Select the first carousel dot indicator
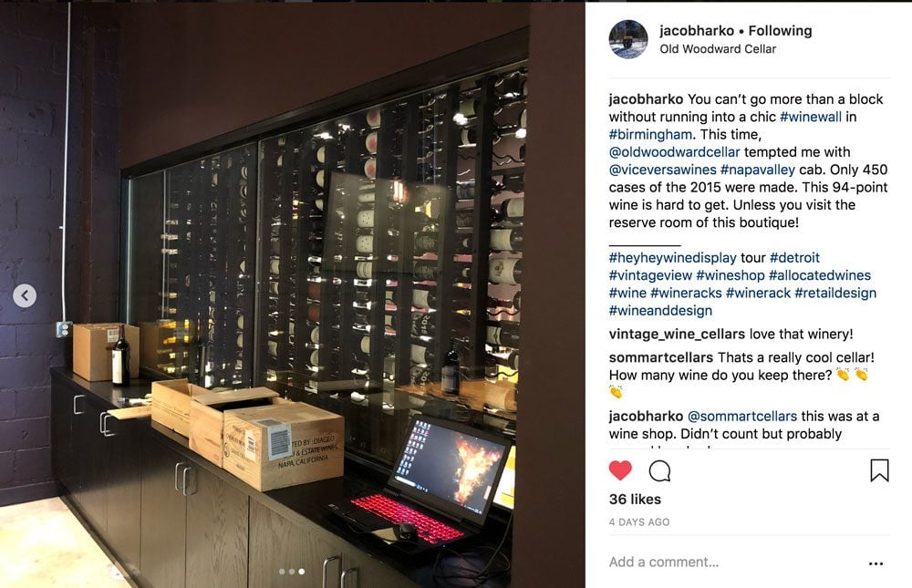The height and width of the screenshot is (588, 912). click(x=282, y=572)
